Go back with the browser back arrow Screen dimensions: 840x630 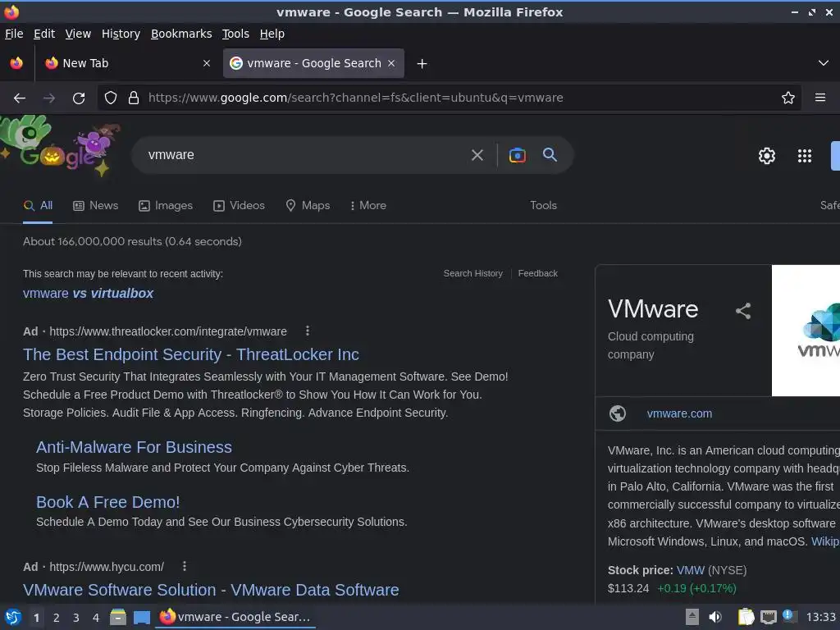20,98
